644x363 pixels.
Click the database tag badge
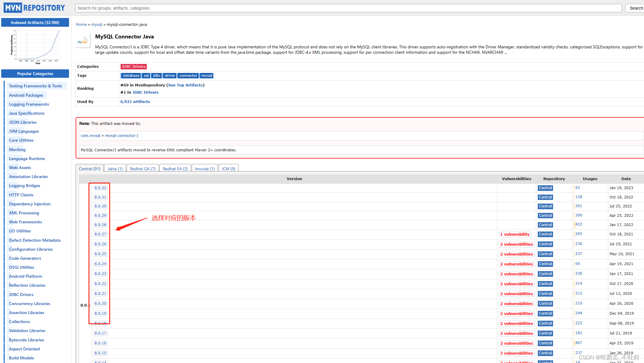point(131,75)
